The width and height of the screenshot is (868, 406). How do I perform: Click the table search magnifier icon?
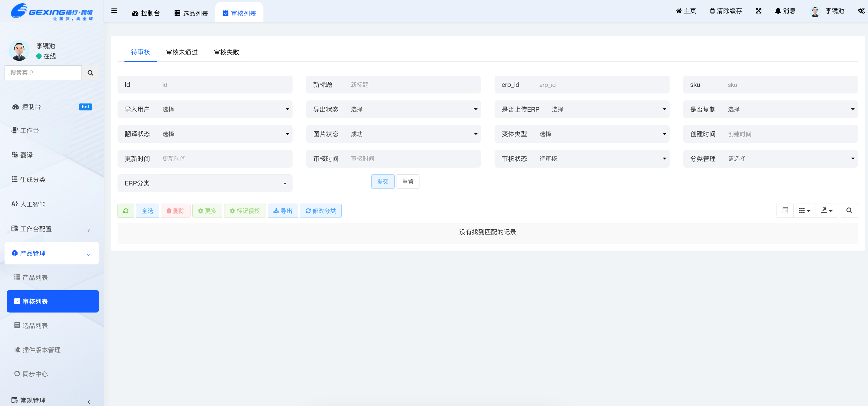click(x=849, y=211)
